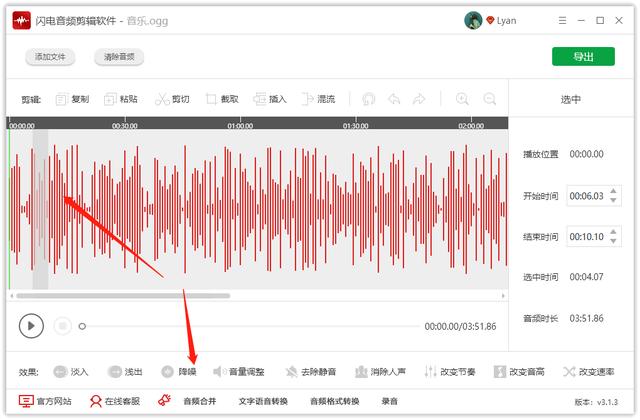Open the official website (官方网站) link
640x420 pixels.
point(45,401)
